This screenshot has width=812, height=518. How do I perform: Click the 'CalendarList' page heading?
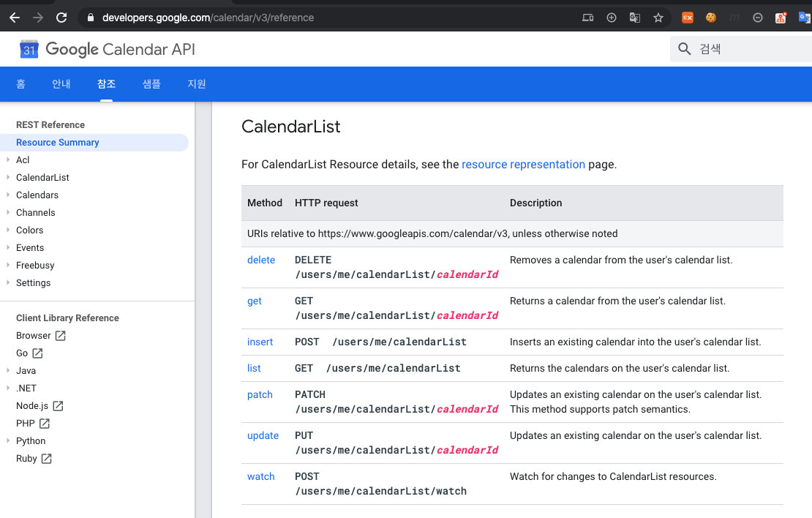(291, 127)
